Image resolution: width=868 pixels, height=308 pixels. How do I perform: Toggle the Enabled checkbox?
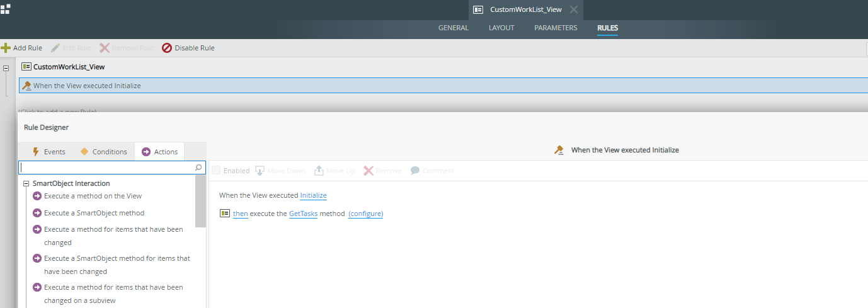coord(217,171)
